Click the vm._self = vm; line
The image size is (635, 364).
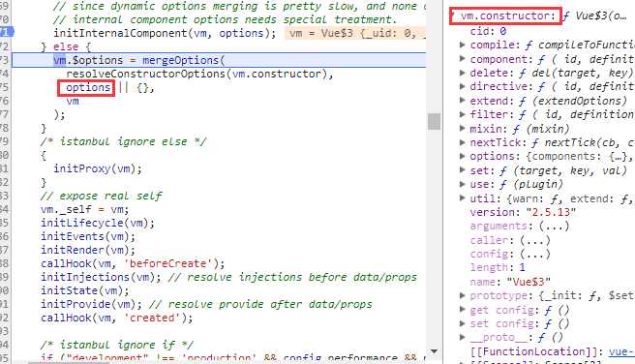85,209
